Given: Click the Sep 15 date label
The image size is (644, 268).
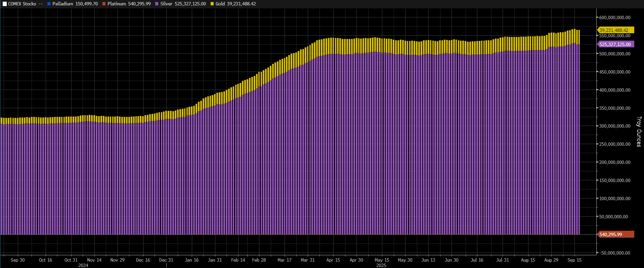Looking at the screenshot, I should coord(574,260).
